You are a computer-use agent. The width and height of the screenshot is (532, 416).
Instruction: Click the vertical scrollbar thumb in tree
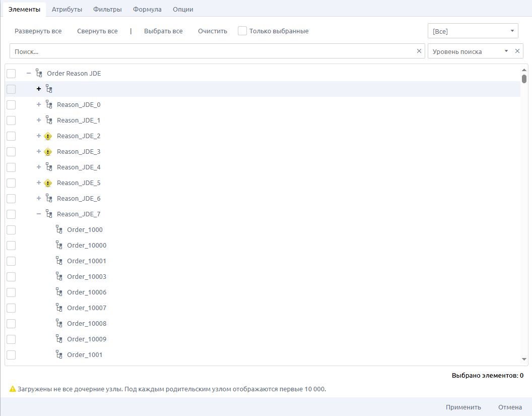pyautogui.click(x=524, y=79)
